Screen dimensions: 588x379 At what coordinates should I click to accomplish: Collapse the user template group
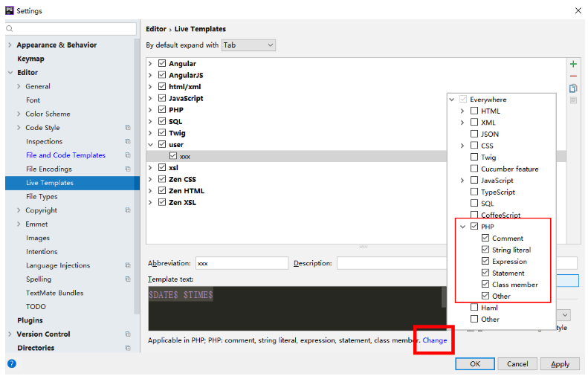(150, 145)
